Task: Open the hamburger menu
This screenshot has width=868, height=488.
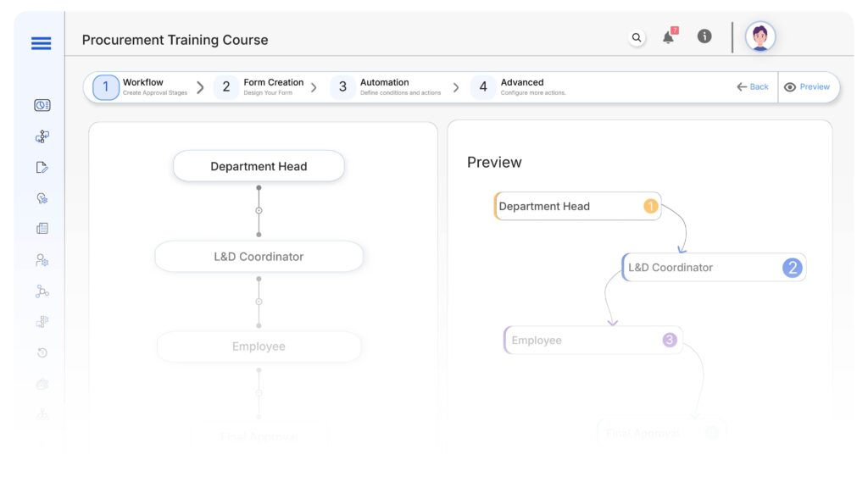Action: click(41, 43)
